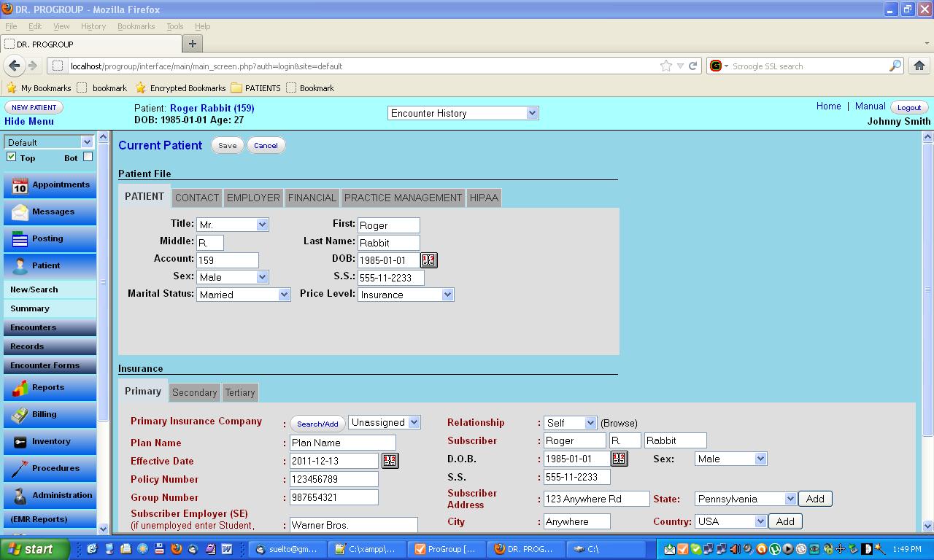The width and height of the screenshot is (934, 560).
Task: Select the Messages envelope icon
Action: point(20,212)
